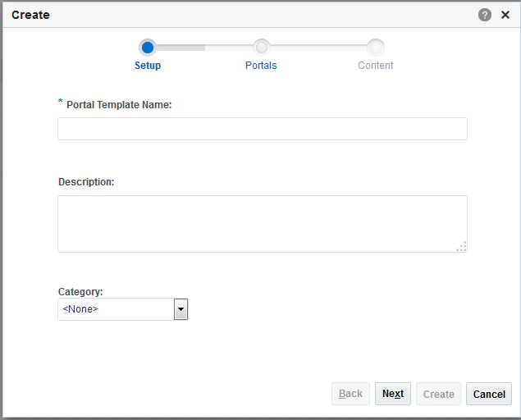Click progress track between Setup and Portals
Screen dimensions: 521x420
(204, 48)
